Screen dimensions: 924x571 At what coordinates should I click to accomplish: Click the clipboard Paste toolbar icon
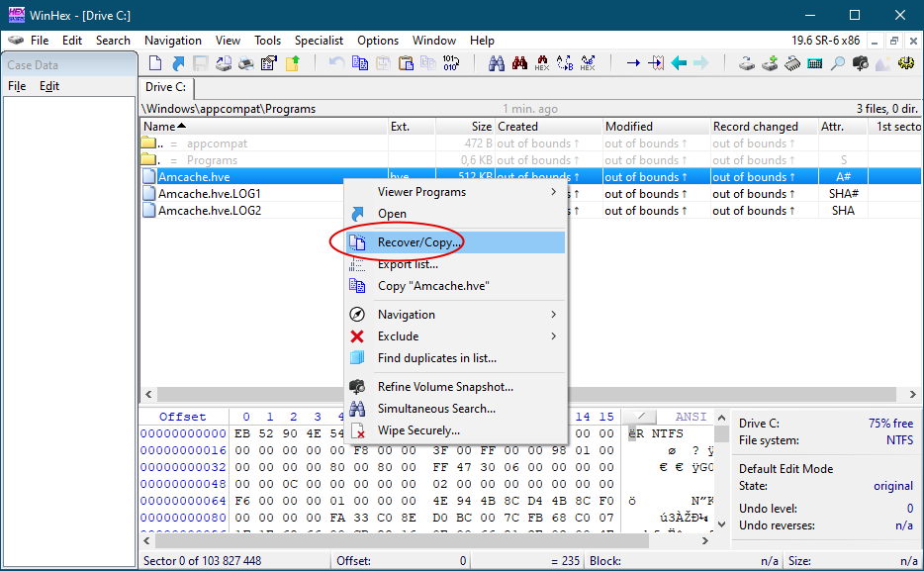point(406,63)
